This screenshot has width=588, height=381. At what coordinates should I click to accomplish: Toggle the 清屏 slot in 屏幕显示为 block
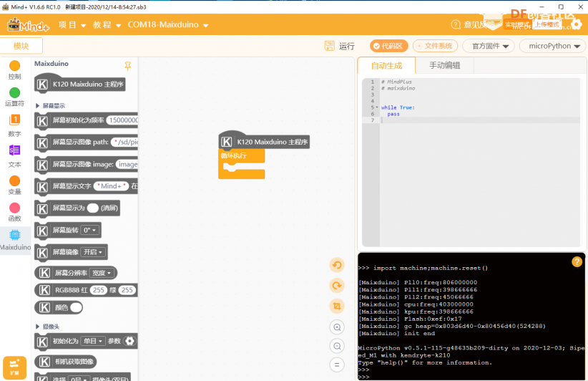(92, 208)
